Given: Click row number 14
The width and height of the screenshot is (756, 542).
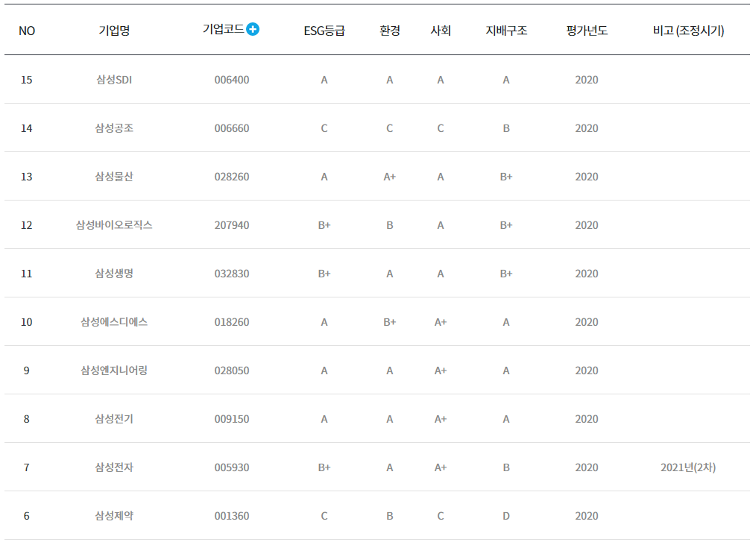Looking at the screenshot, I should tap(27, 128).
